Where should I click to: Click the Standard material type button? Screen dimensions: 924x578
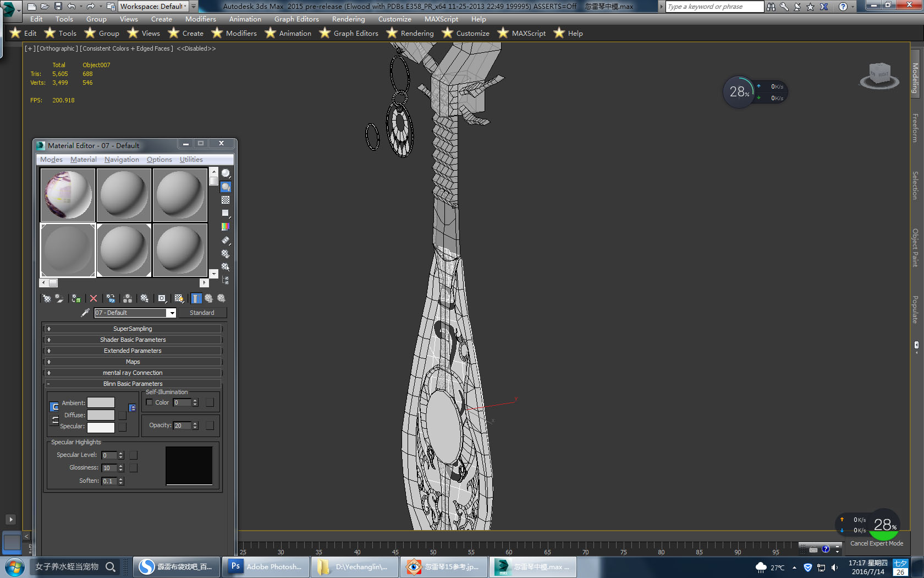pos(202,313)
